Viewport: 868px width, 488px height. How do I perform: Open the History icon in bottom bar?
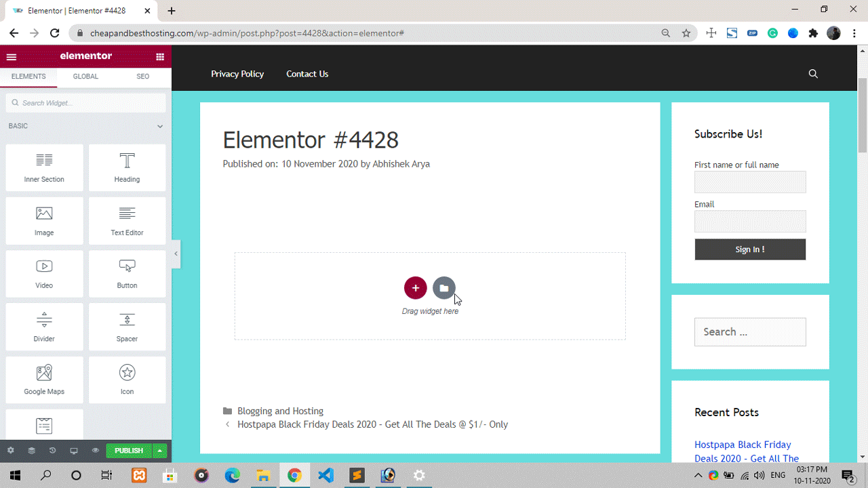pyautogui.click(x=52, y=451)
